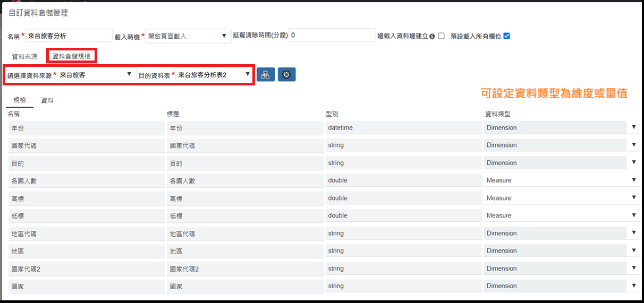Uncheck the 預設載入所有欄位 checkbox
This screenshot has height=303, width=644.
[506, 36]
